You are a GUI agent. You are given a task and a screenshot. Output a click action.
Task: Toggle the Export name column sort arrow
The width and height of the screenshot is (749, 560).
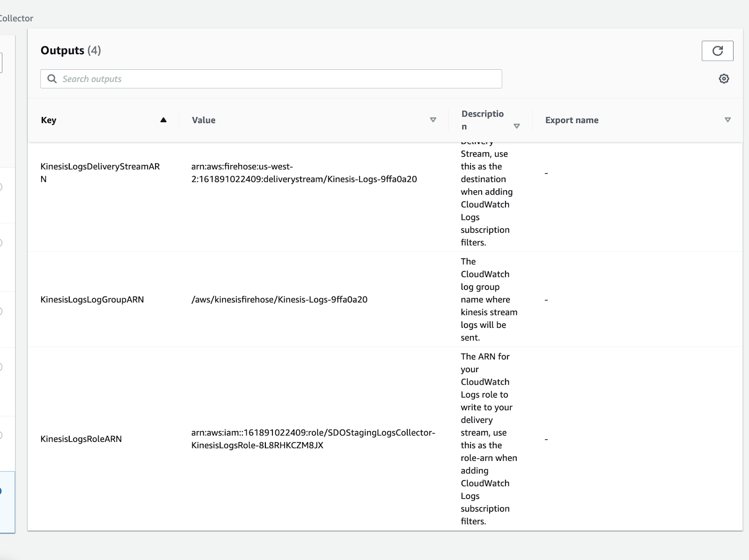(x=727, y=120)
